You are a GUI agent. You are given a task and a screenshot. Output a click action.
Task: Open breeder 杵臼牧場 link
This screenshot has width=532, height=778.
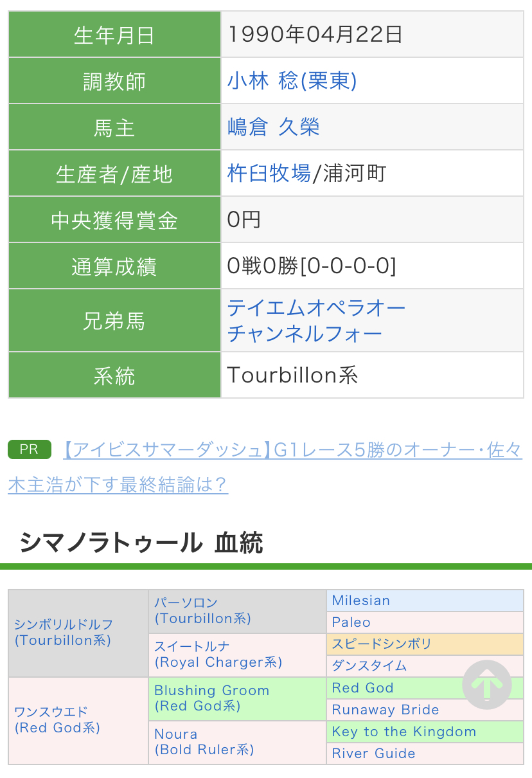pos(269,173)
